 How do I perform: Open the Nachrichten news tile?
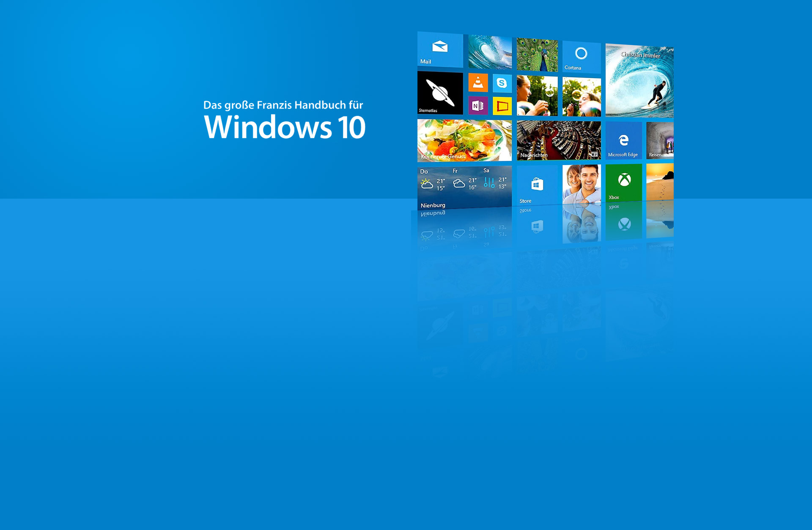[x=559, y=140]
